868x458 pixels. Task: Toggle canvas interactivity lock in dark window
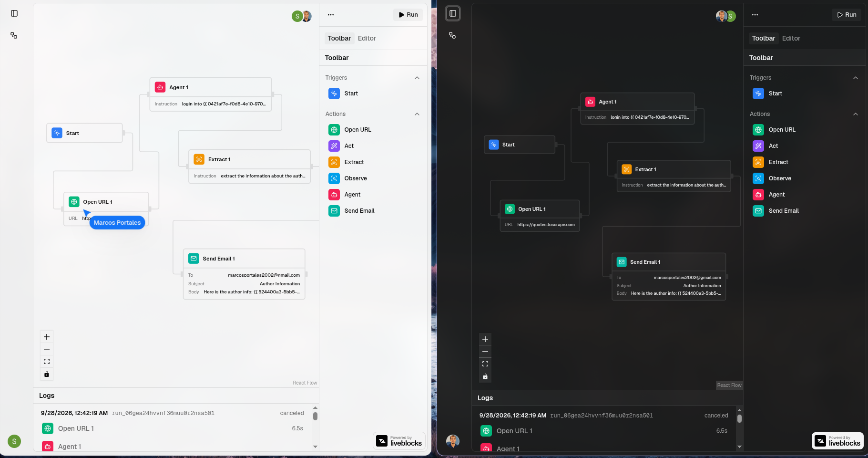coord(485,376)
